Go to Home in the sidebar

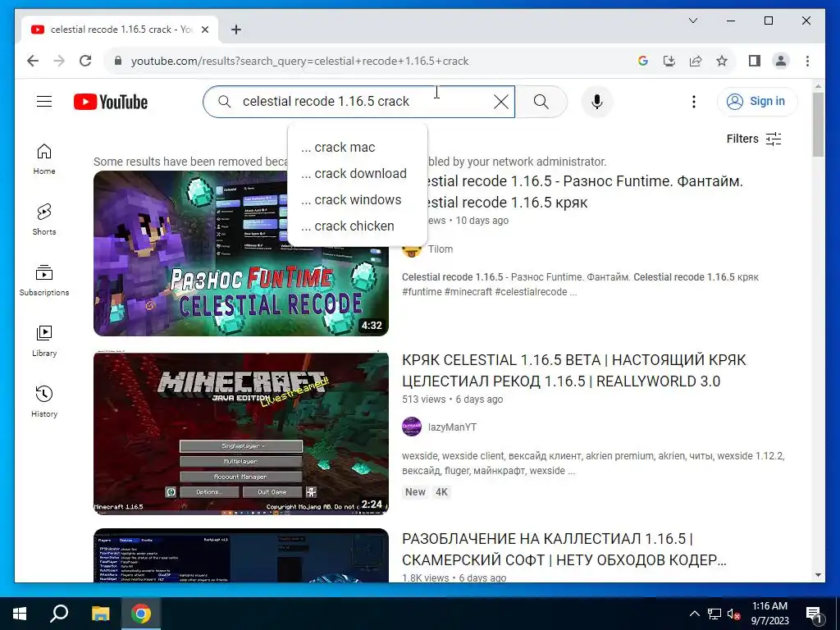tap(44, 159)
